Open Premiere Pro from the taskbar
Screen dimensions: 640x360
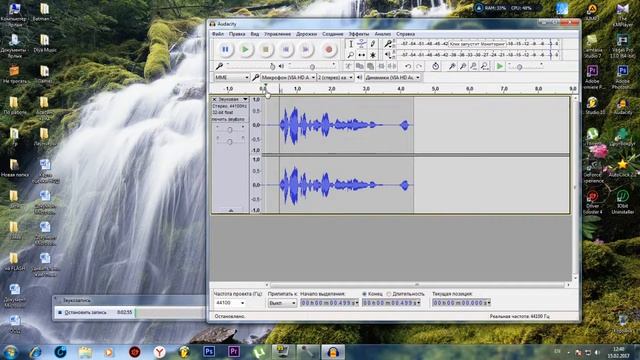(234, 351)
